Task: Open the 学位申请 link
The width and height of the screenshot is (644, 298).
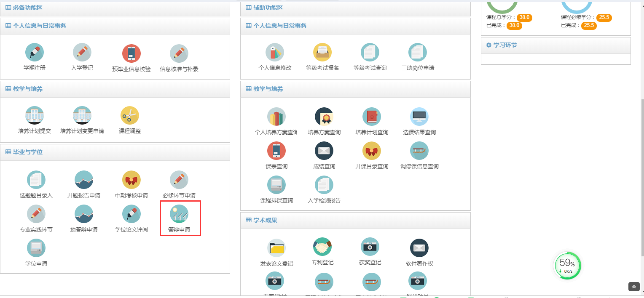Action: tap(36, 263)
